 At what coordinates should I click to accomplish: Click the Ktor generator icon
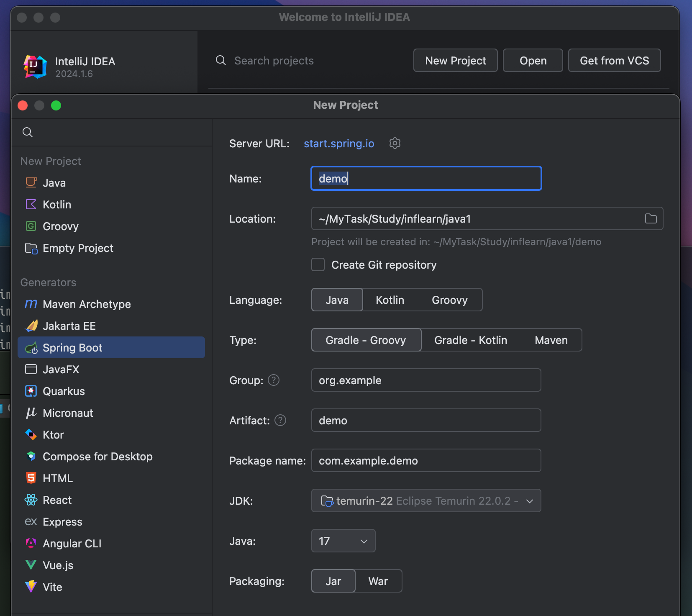coord(31,434)
